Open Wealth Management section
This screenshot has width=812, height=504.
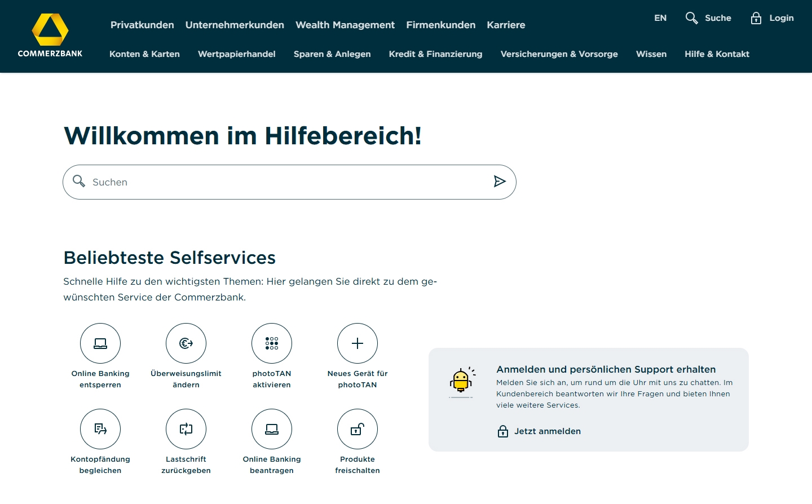(345, 25)
